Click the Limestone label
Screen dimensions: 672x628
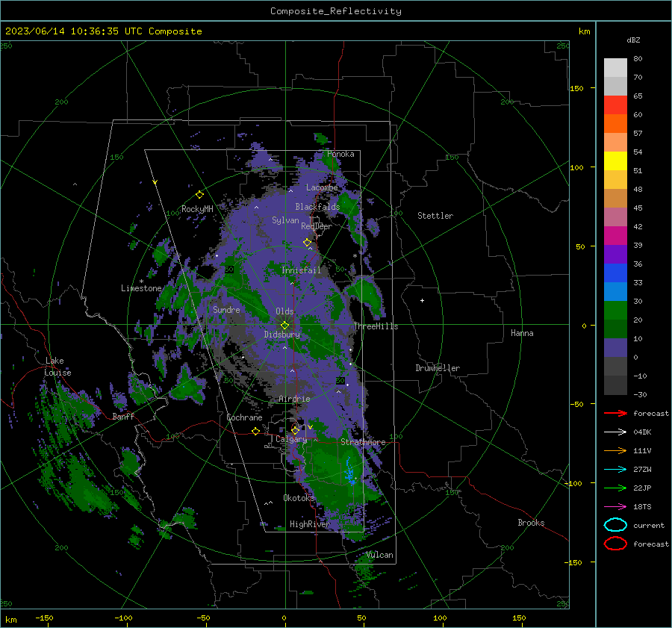click(x=141, y=288)
